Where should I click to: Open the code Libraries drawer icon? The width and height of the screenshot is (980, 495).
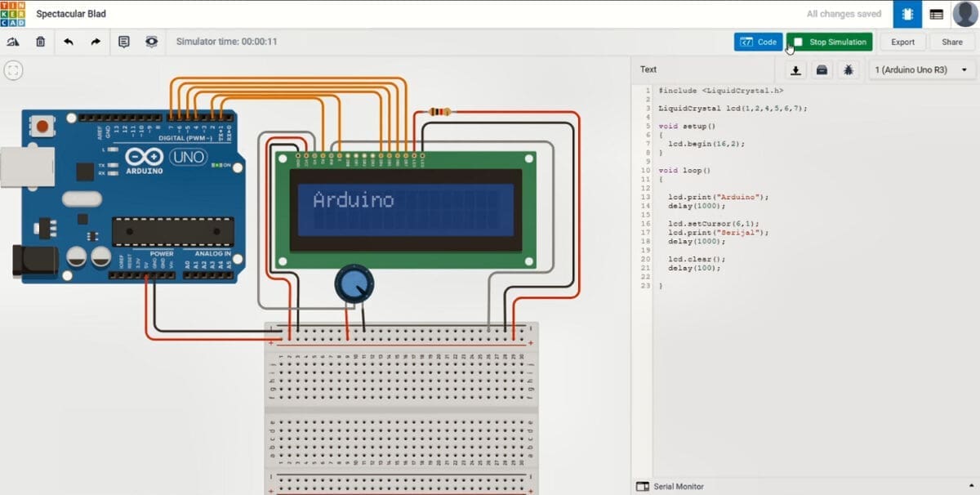(822, 70)
